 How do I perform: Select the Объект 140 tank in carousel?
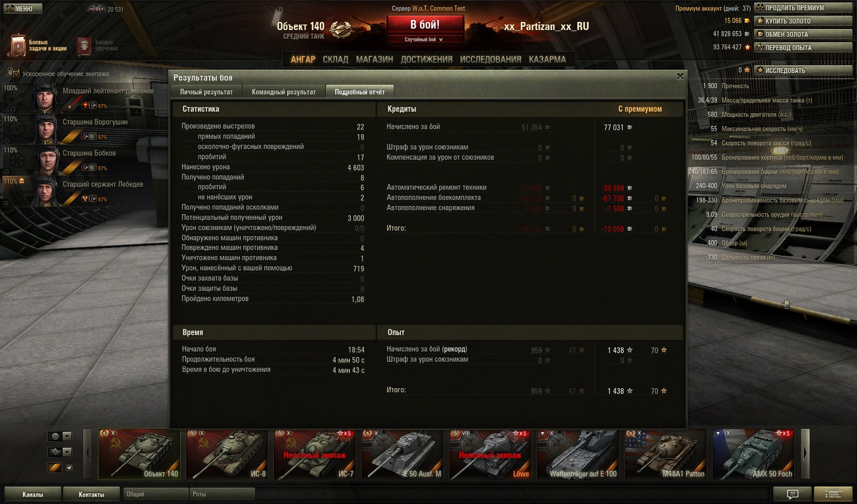tap(139, 455)
